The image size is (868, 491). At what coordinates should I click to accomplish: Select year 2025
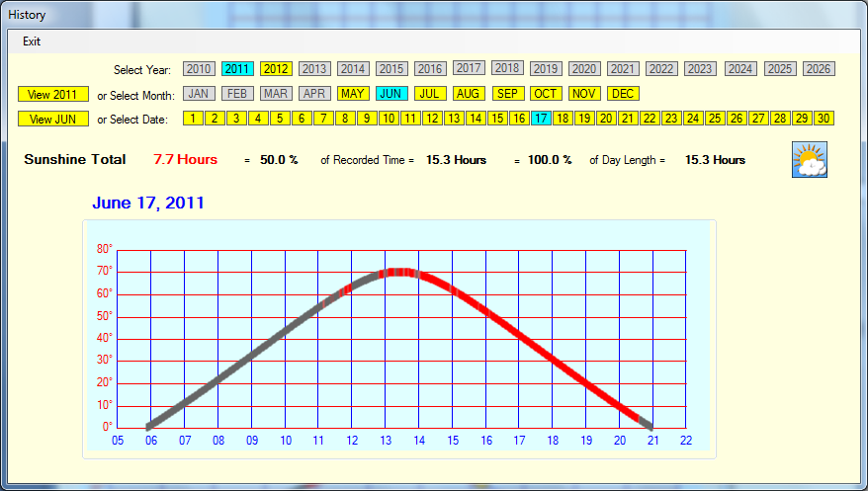pyautogui.click(x=780, y=68)
